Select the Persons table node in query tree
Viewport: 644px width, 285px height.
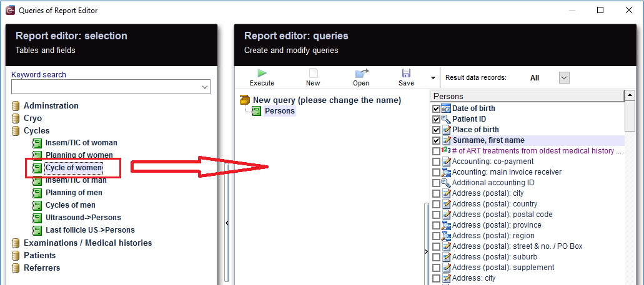(x=279, y=111)
